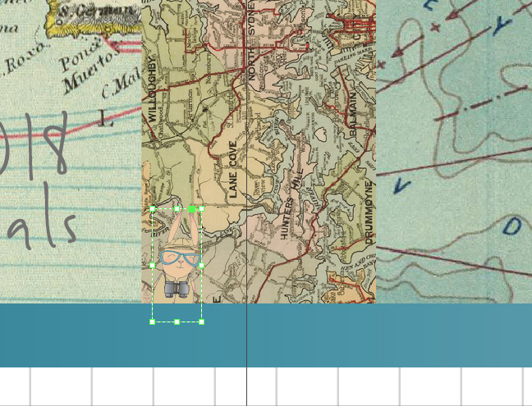This screenshot has width=532, height=406.
Task: Click the top-middle hollow selection handle
Action: (x=177, y=209)
